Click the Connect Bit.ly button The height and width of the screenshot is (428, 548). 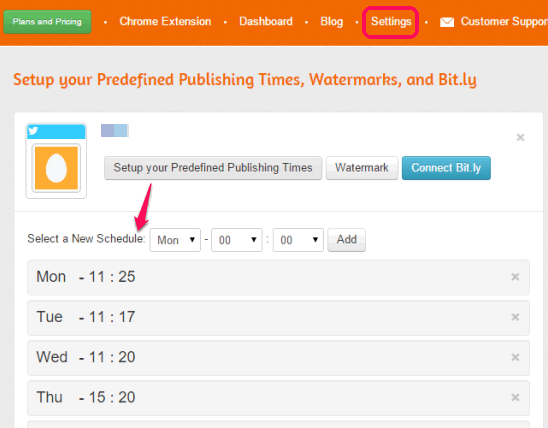point(446,168)
